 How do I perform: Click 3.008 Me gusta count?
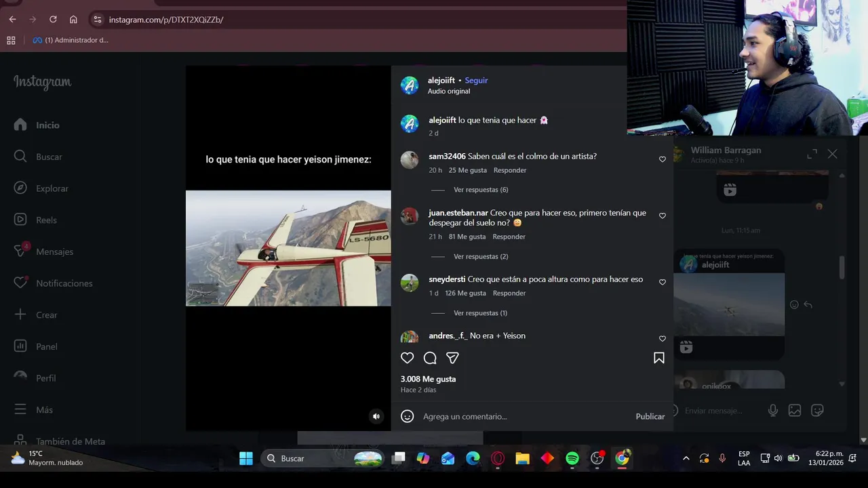[x=428, y=379]
